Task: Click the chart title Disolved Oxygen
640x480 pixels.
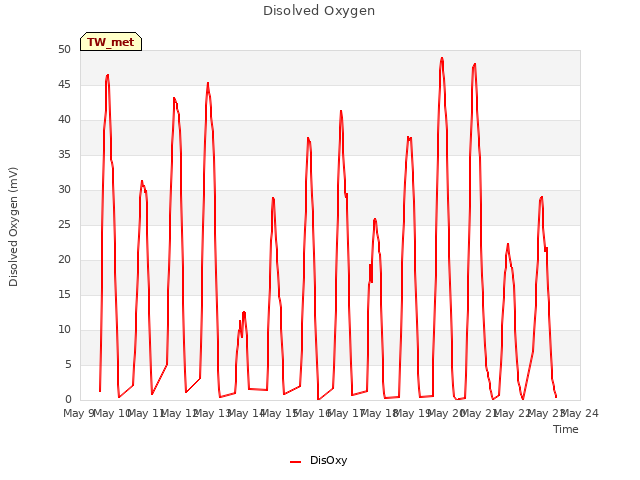Action: pos(319,11)
